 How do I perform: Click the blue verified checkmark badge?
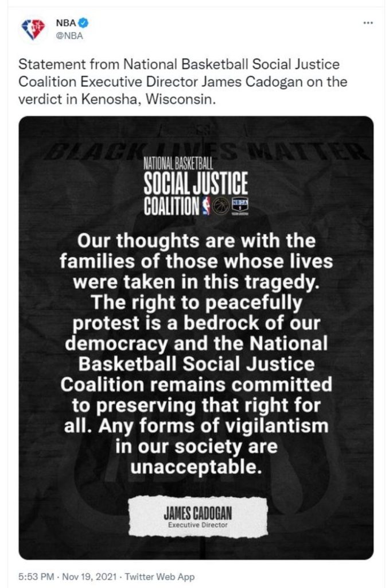point(83,24)
